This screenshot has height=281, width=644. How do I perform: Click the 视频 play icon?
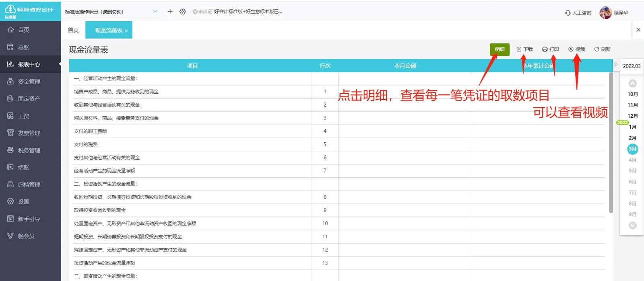pyautogui.click(x=571, y=49)
